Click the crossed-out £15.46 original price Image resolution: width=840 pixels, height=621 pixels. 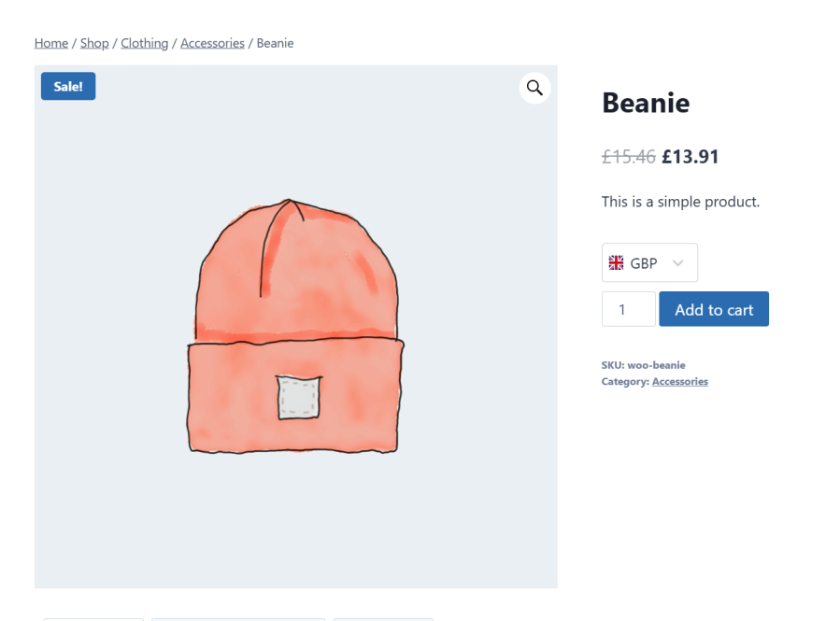click(x=629, y=157)
